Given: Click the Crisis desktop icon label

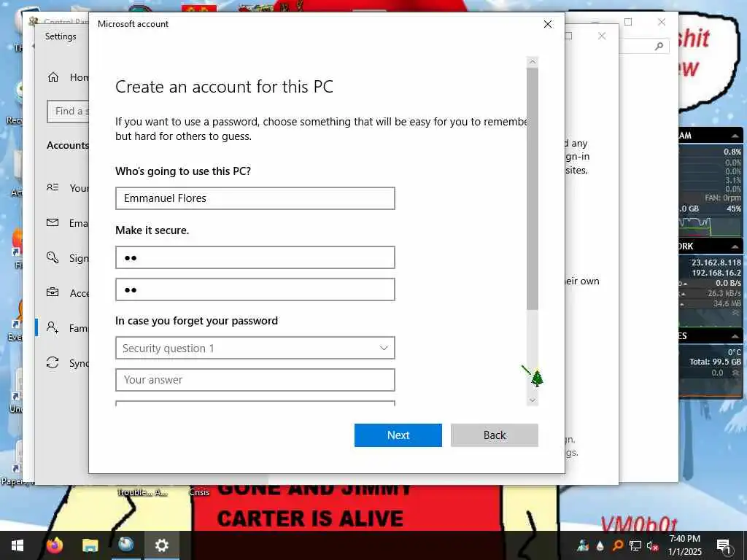Looking at the screenshot, I should pyautogui.click(x=199, y=492).
